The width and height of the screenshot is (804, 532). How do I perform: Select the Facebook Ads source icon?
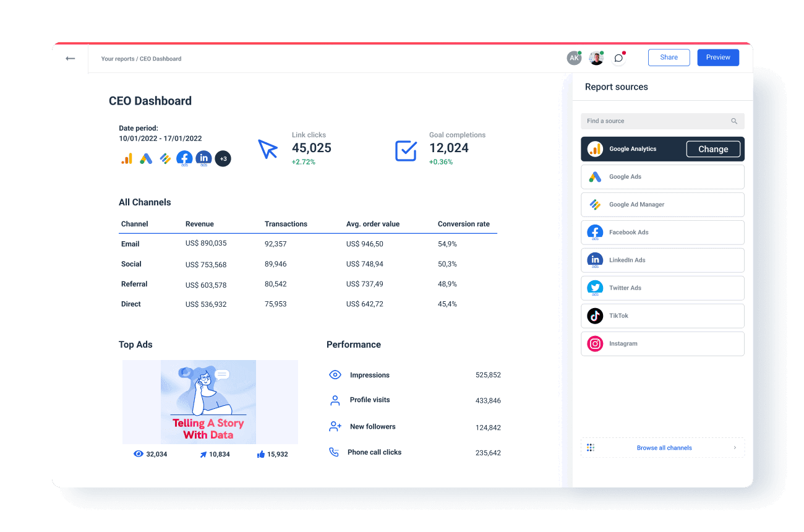click(594, 232)
